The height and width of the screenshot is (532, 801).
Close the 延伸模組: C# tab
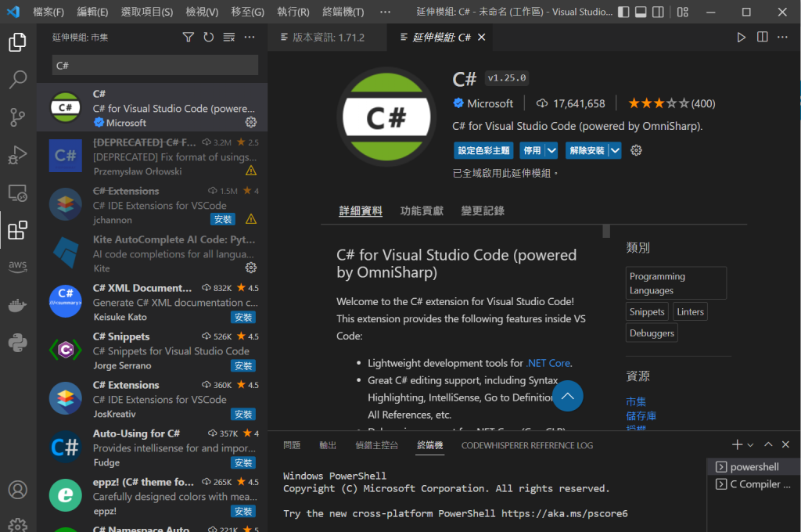tap(481, 38)
